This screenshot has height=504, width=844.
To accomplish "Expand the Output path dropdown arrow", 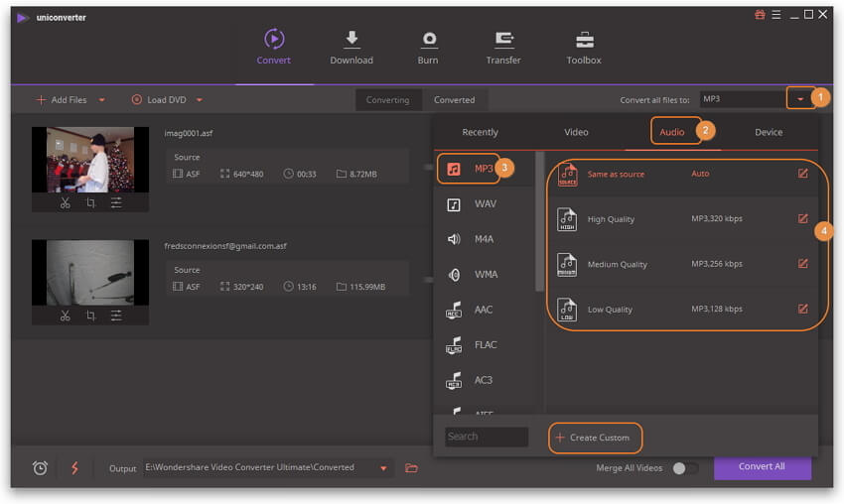I will [383, 468].
